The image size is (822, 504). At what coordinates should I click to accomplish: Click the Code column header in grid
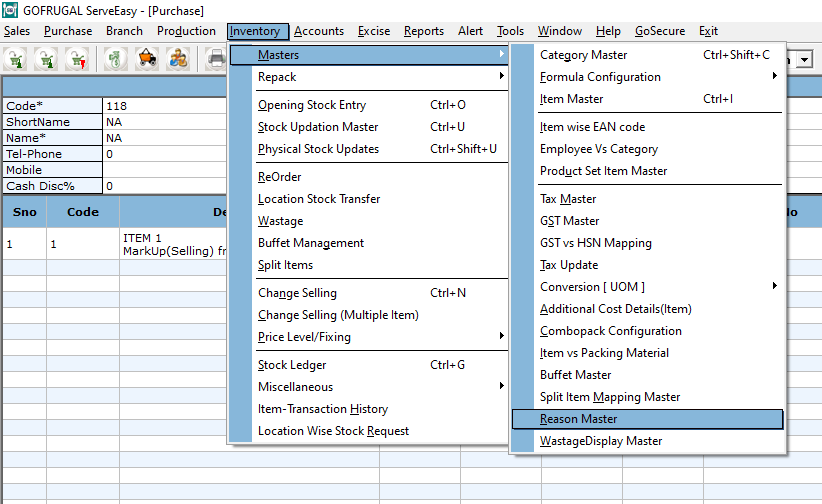tap(83, 212)
